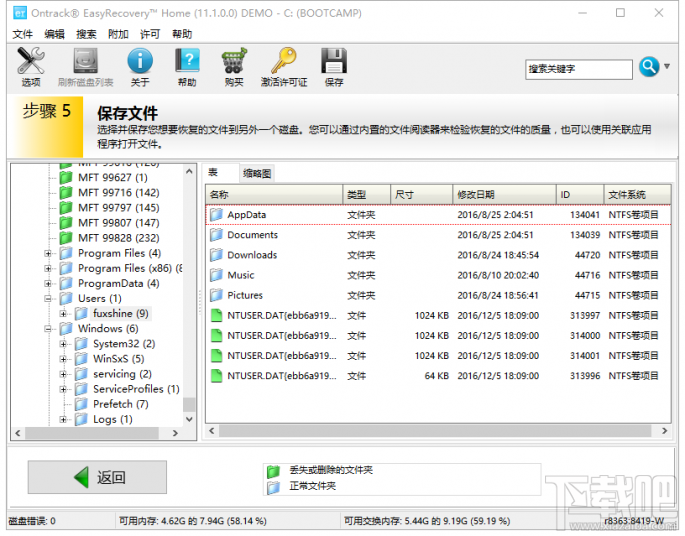This screenshot has width=685, height=536.
Task: Select green folder icon of MFT 99716 (142)
Action: tap(66, 193)
